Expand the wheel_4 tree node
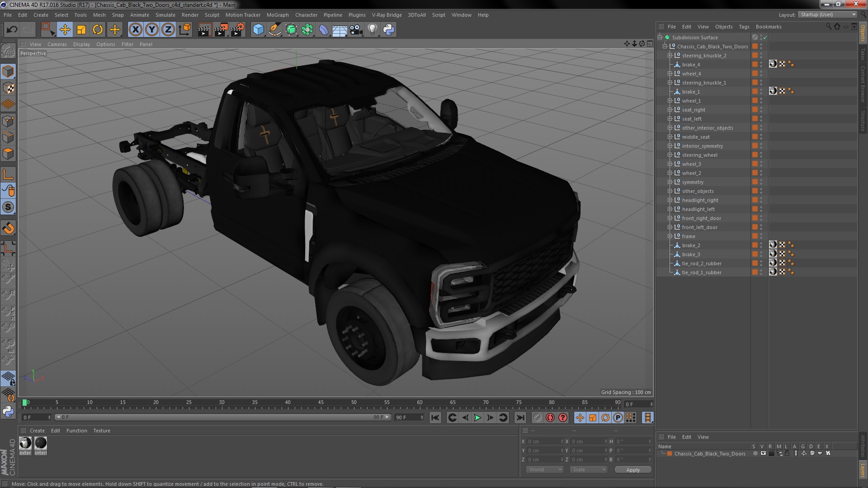868x488 pixels. tap(670, 74)
